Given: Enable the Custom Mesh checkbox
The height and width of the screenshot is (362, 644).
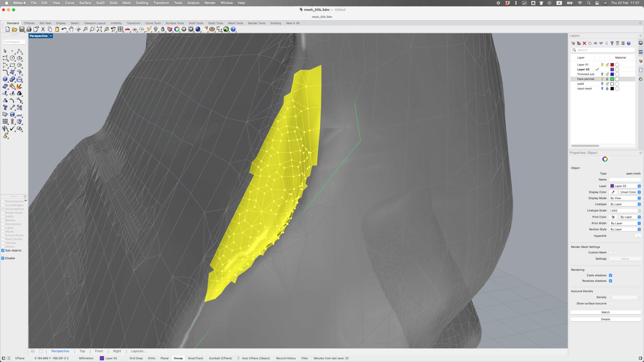Looking at the screenshot, I should [610, 252].
